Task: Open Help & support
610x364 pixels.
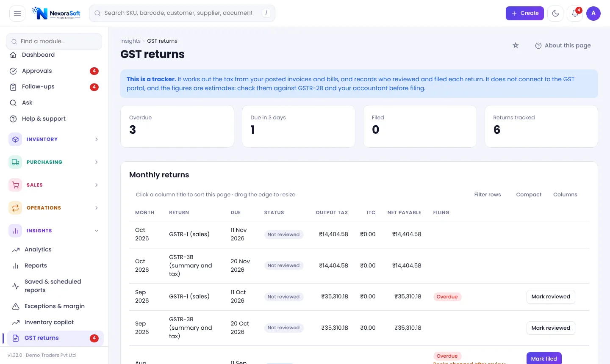Action: coord(54,119)
